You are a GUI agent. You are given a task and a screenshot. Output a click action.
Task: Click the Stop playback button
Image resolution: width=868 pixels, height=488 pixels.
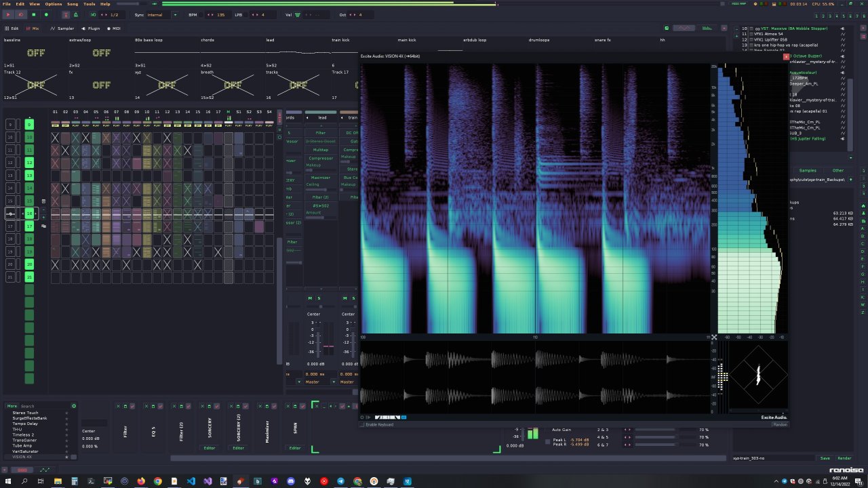34,14
